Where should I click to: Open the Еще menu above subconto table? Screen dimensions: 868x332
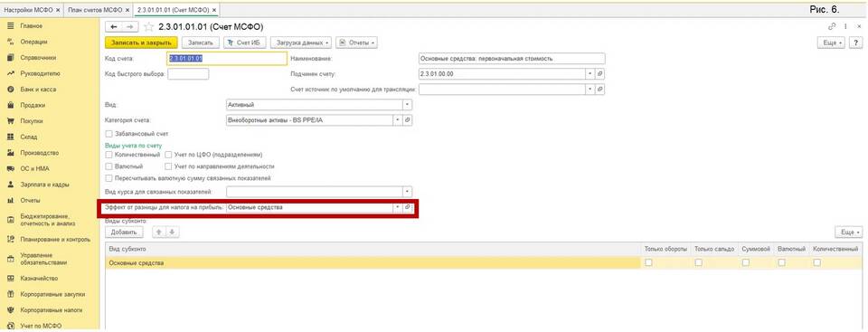click(x=849, y=232)
